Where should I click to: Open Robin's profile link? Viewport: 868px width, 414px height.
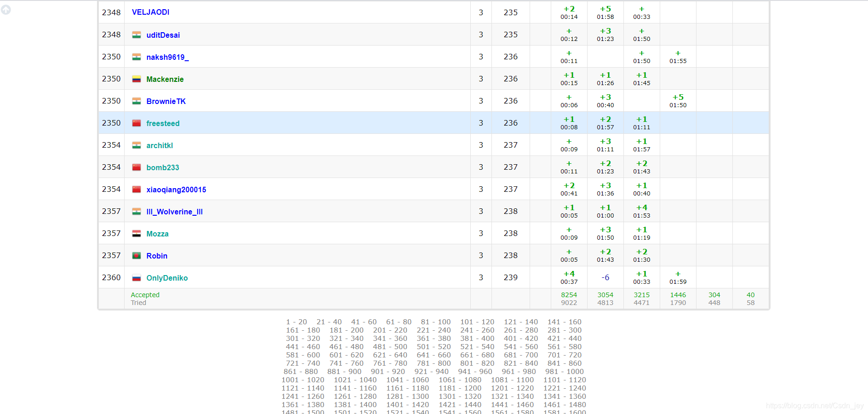(157, 256)
